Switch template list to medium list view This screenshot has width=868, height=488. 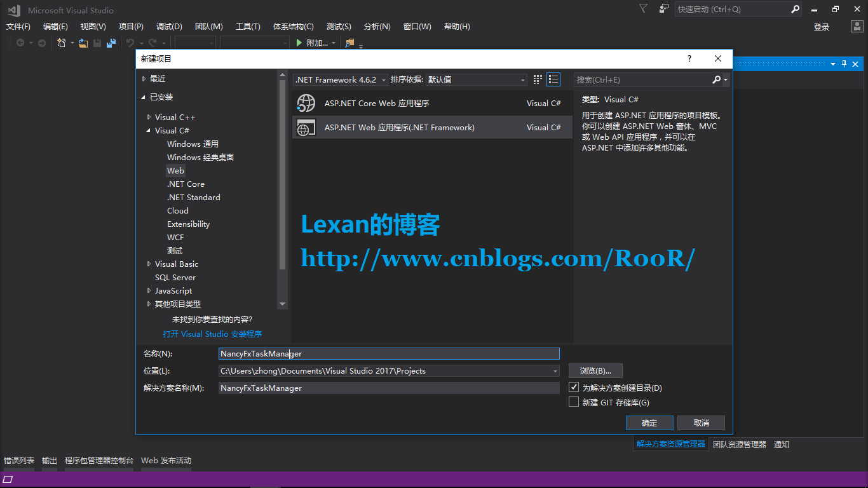pos(553,79)
